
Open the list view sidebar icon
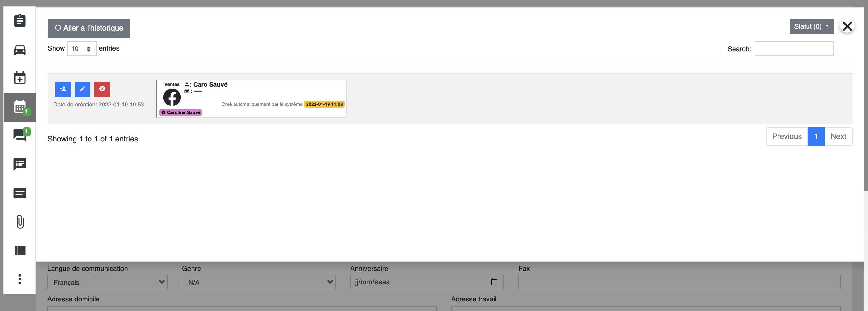[20, 250]
